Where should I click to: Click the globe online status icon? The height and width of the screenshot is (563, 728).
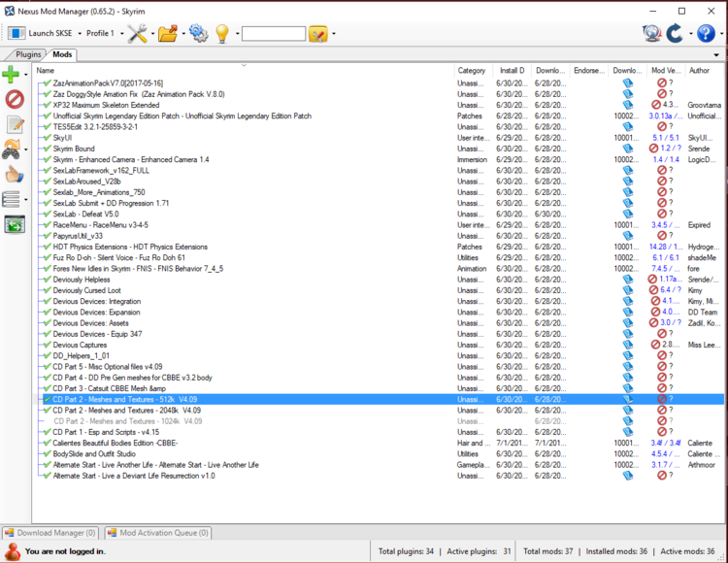point(652,33)
